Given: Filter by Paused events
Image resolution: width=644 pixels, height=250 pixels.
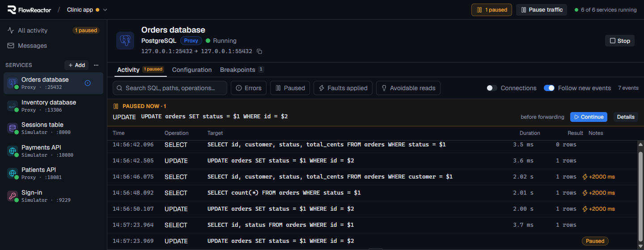Looking at the screenshot, I should pyautogui.click(x=290, y=88).
